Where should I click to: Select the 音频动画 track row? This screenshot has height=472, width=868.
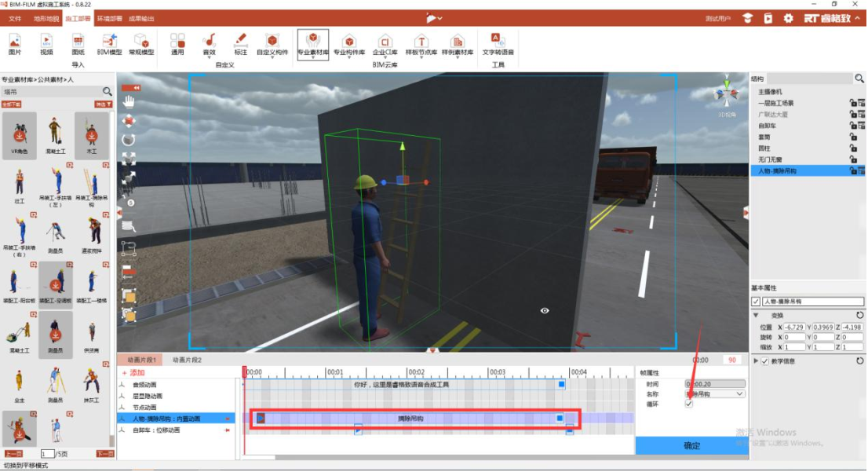coord(177,385)
